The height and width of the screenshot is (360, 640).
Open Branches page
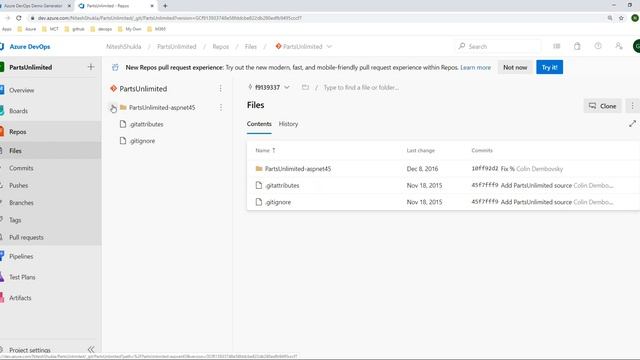coord(21,202)
